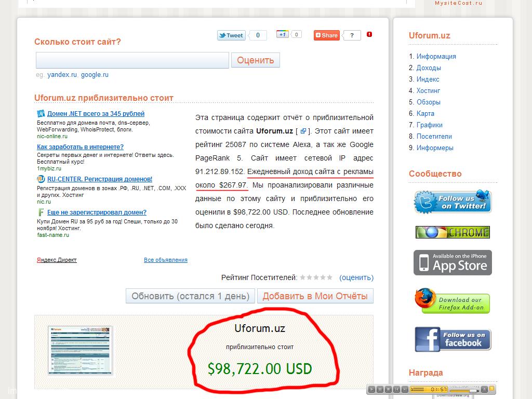Go to sidebar section Информеры
532x399 pixels.
435,148
